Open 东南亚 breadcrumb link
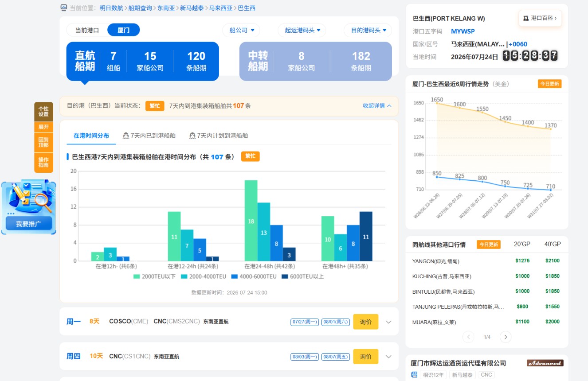The image size is (588, 381). [x=166, y=8]
